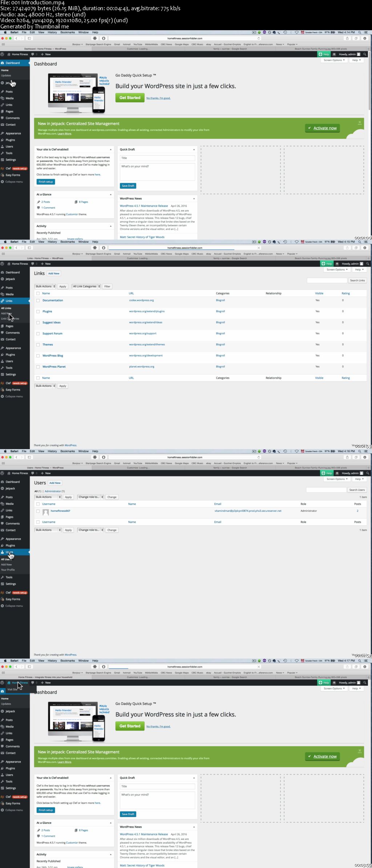Tick the Suggest Ideas row checkbox
Screen dimensions: 372x868
pos(38,323)
